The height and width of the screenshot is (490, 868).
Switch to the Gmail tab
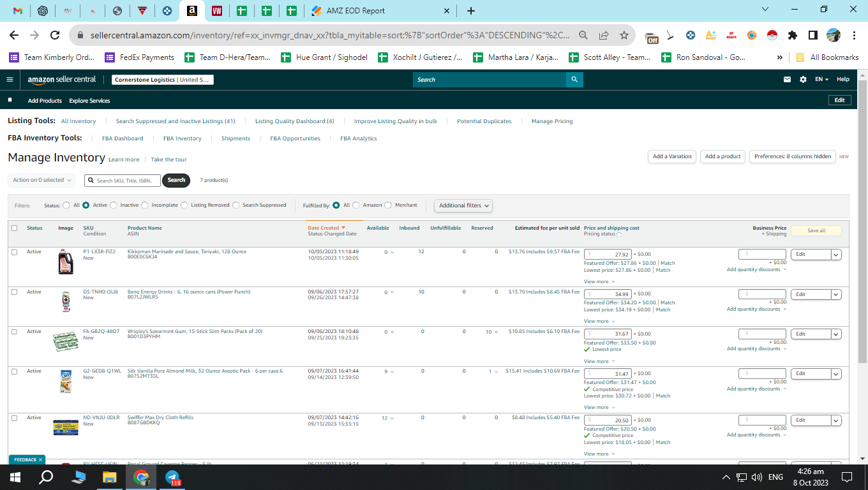pos(18,11)
